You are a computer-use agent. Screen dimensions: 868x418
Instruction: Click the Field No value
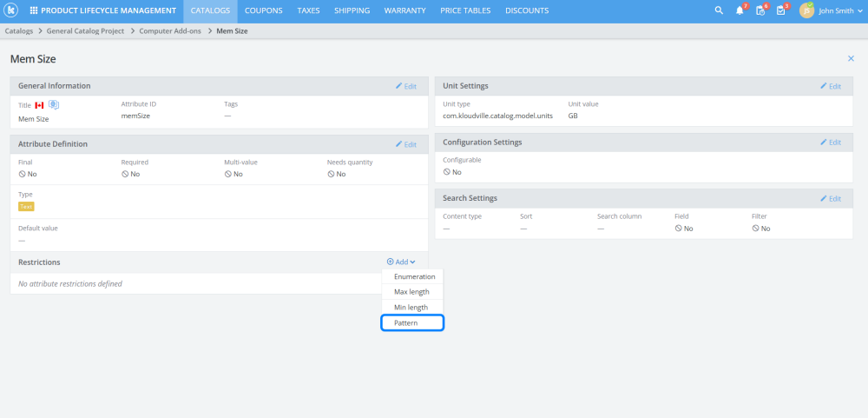[x=684, y=229]
